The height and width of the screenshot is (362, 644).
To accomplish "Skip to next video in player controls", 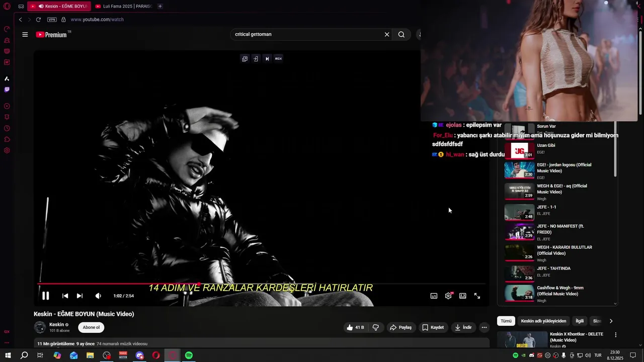I will coord(79,296).
